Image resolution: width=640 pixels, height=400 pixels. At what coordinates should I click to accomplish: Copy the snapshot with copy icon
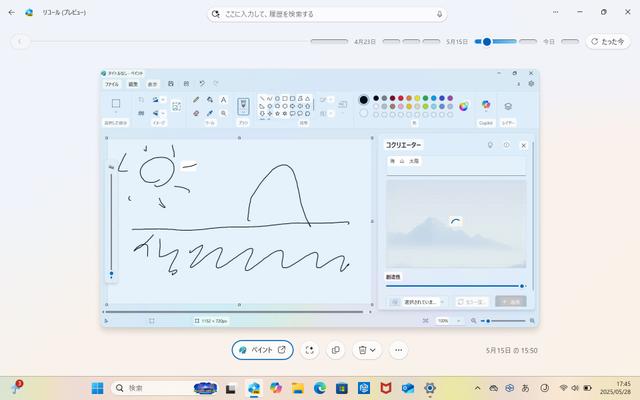click(x=335, y=350)
